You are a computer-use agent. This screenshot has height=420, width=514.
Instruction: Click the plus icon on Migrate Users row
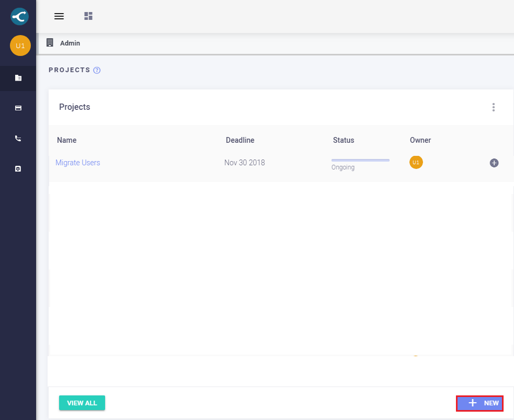pyautogui.click(x=494, y=163)
